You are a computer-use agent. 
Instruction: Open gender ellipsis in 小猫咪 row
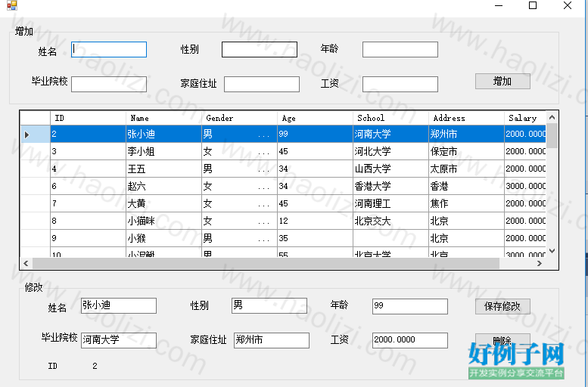pos(263,222)
